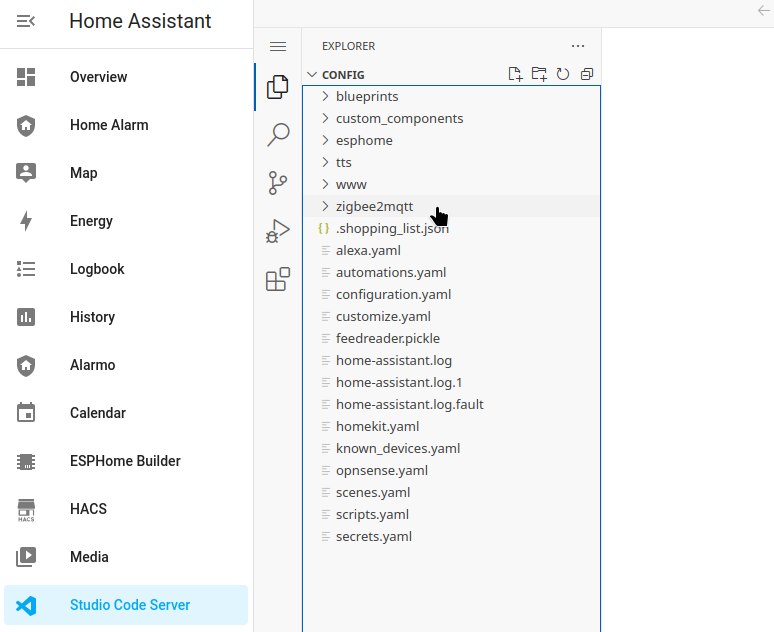
Task: Open configuration.yaml in the explorer
Action: (452, 295)
